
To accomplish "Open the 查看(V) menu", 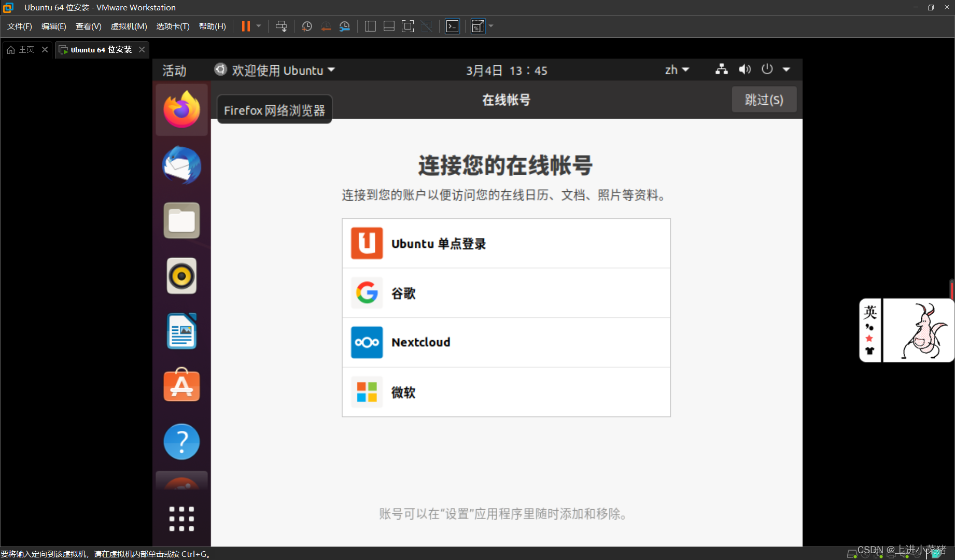I will pos(89,26).
